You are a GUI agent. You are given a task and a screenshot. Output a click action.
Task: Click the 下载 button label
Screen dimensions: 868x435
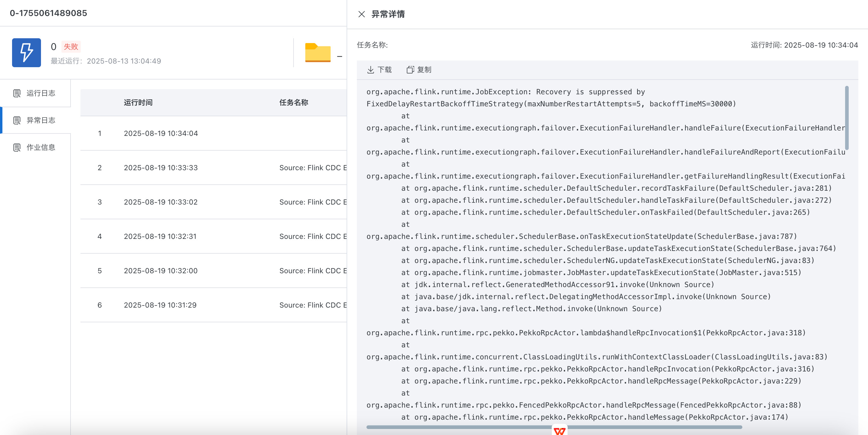[385, 70]
